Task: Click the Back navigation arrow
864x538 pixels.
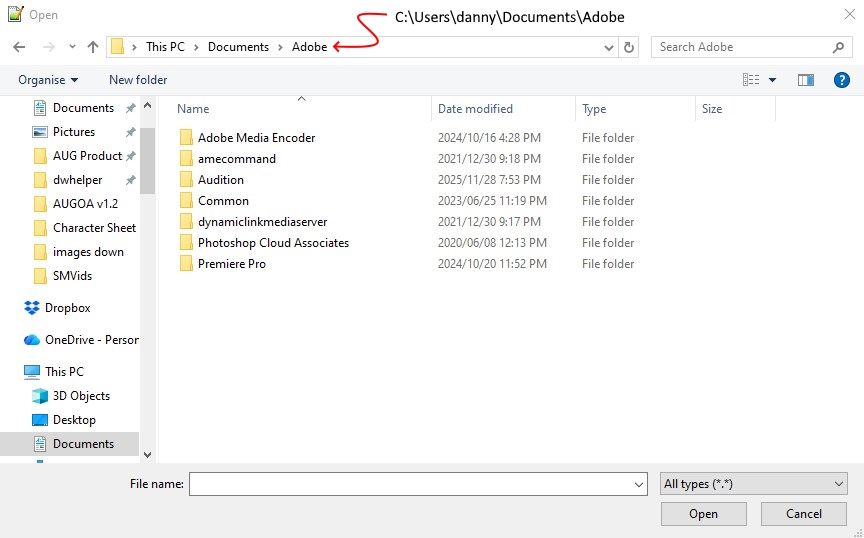Action: pyautogui.click(x=18, y=47)
